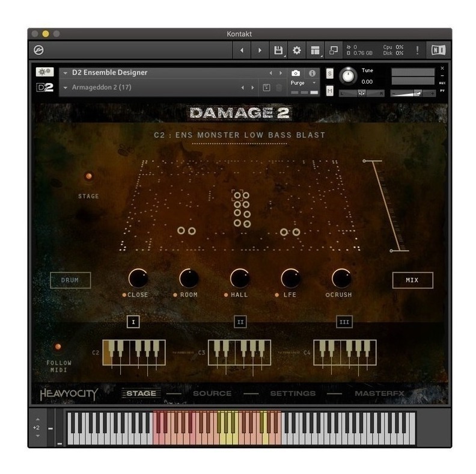
Task: Click the minimized view window icon
Action: pos(334,51)
